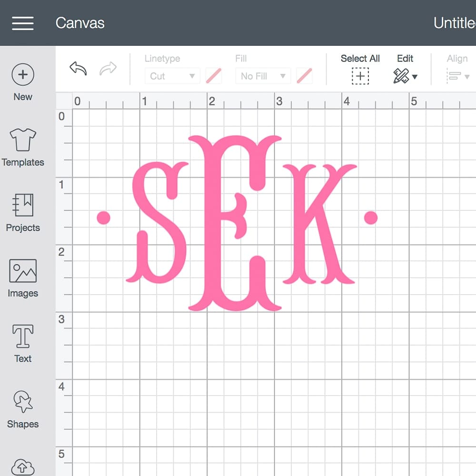476x476 pixels.
Task: Undo the last action
Action: pyautogui.click(x=79, y=69)
